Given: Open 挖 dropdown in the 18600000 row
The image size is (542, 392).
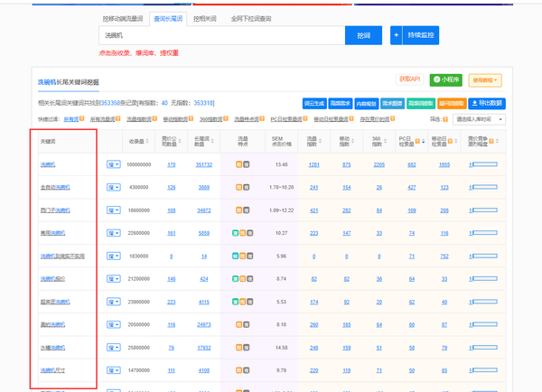Looking at the screenshot, I should [x=114, y=210].
